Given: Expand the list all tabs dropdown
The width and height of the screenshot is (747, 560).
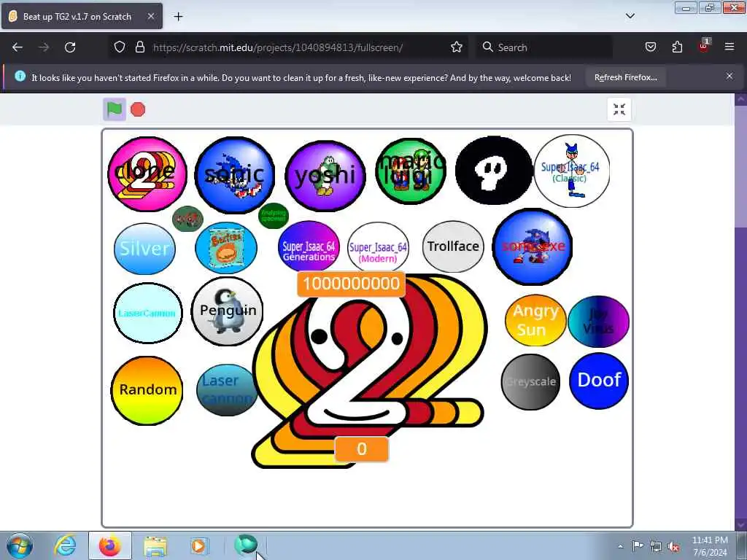Looking at the screenshot, I should (630, 16).
